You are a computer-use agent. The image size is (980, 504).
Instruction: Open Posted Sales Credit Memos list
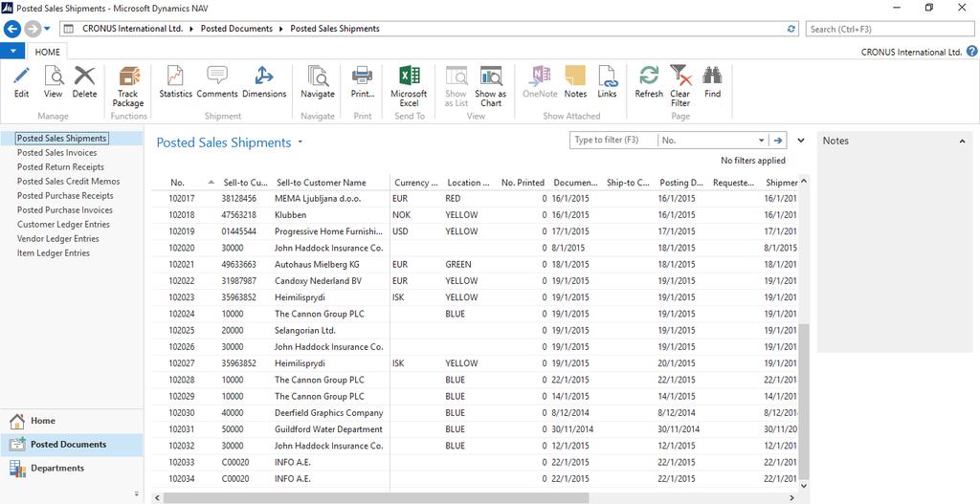click(68, 181)
